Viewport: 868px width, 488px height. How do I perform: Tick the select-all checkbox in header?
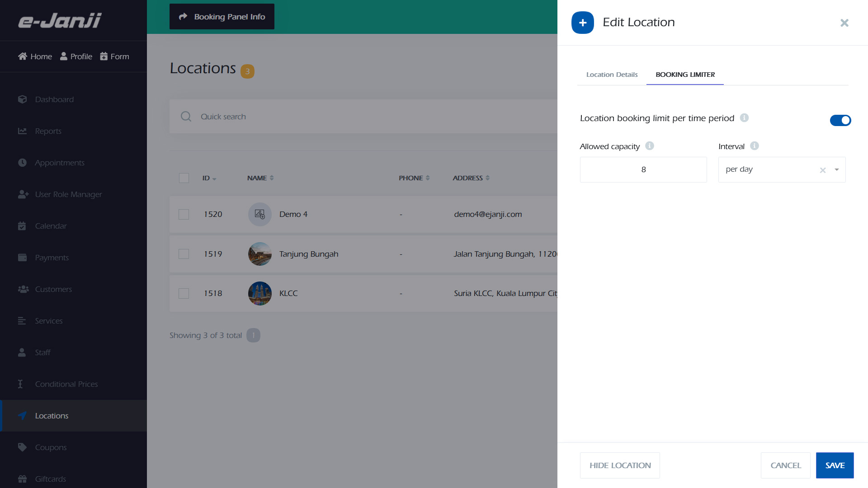click(184, 178)
